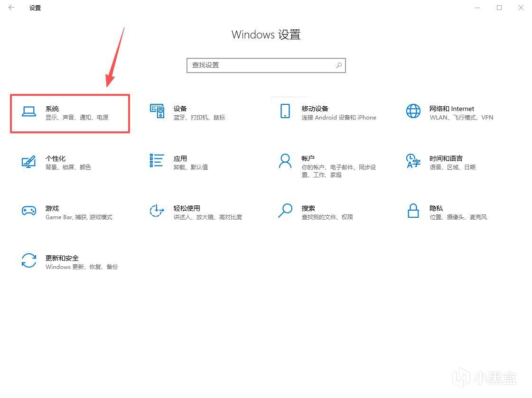Open the 搜索 category title
This screenshot has height=398, width=532.
(x=308, y=208)
